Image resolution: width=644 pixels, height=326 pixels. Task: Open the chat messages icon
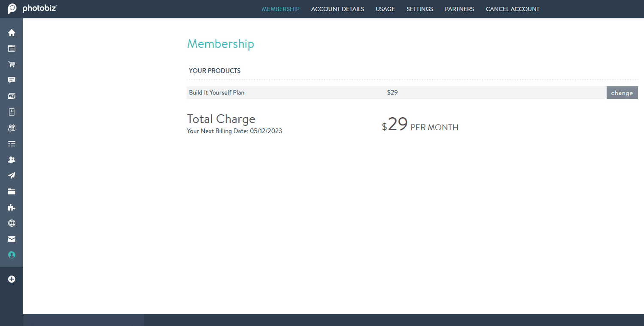12,80
